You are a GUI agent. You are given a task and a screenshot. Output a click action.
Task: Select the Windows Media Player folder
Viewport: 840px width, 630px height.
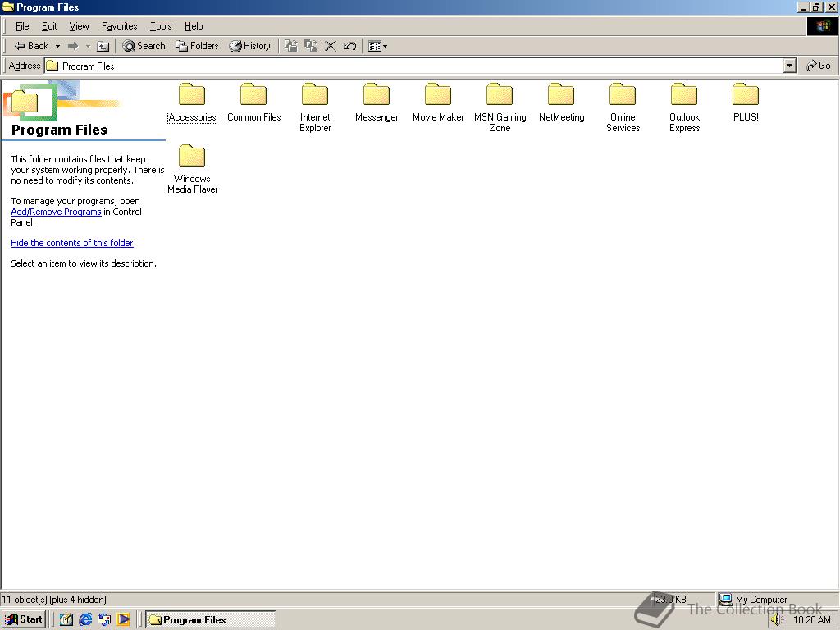point(192,169)
